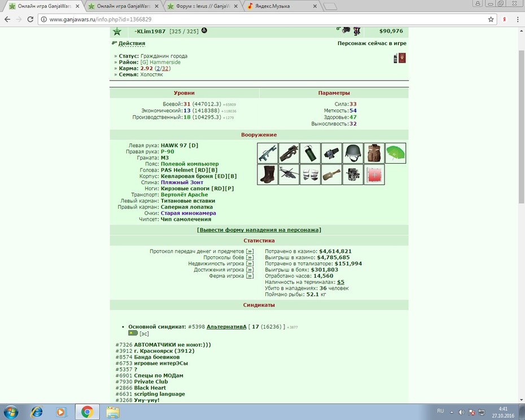Click the kirza boots item icon
The height and width of the screenshot is (420, 525).
268,174
